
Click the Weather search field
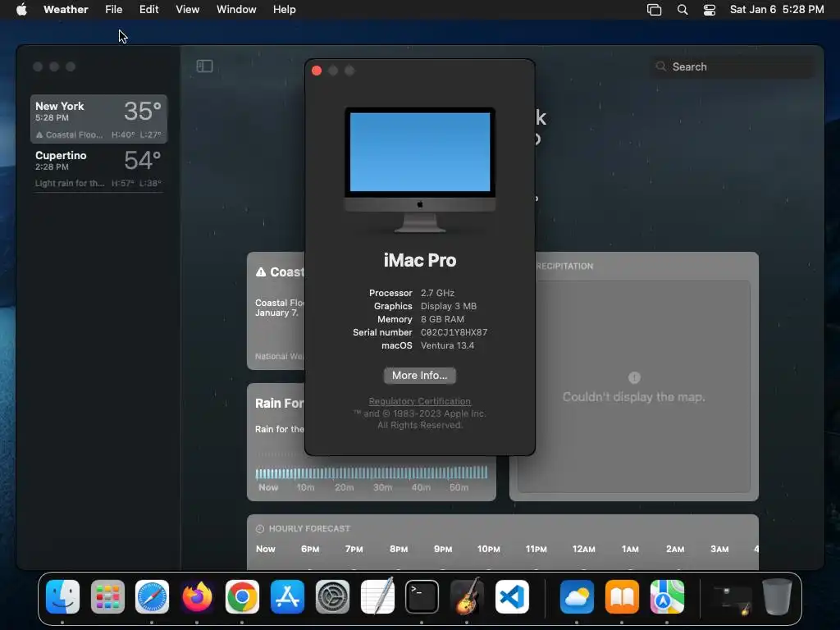tap(733, 66)
